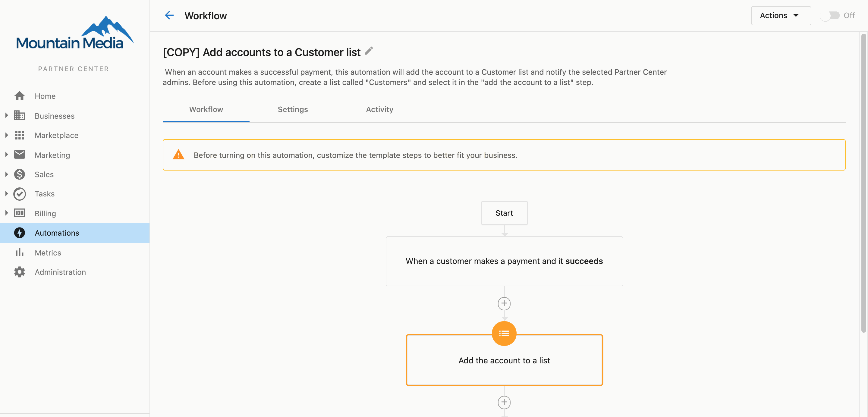This screenshot has width=868, height=417.
Task: Click the Metrics bar chart icon
Action: click(x=20, y=252)
